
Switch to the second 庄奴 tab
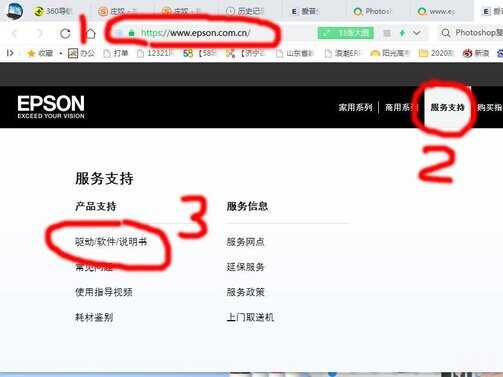181,11
